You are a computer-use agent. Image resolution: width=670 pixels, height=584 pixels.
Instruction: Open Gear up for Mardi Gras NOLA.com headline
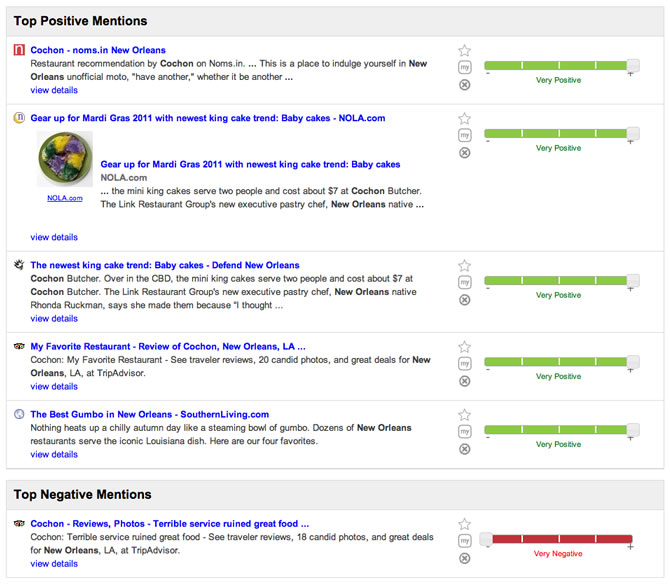(x=208, y=118)
